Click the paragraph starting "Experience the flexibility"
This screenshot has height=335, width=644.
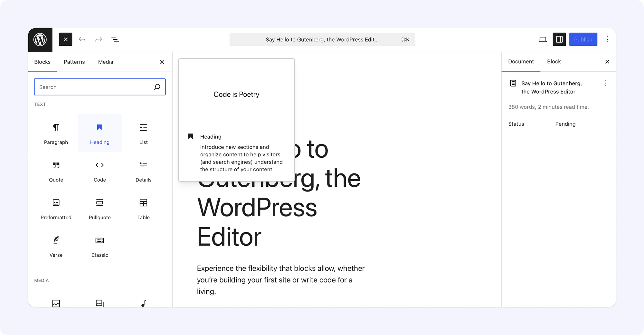pyautogui.click(x=281, y=280)
